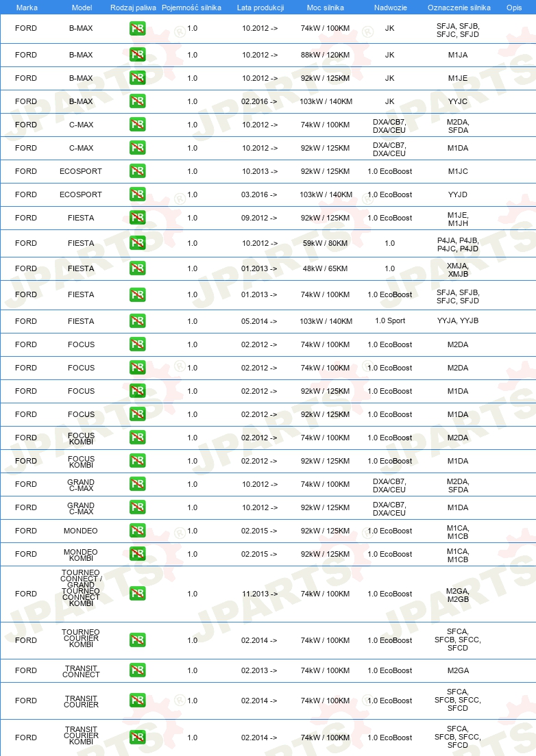
Task: Click the 02.2016 -> production date cell
Action: 260,101
